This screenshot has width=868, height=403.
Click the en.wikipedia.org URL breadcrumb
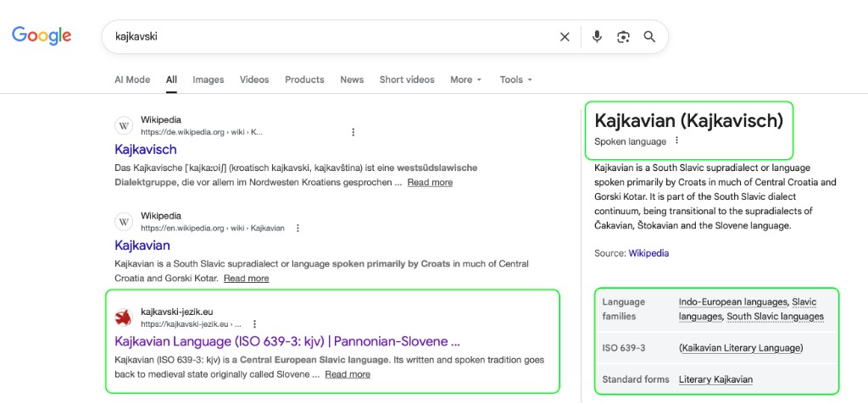click(x=213, y=228)
